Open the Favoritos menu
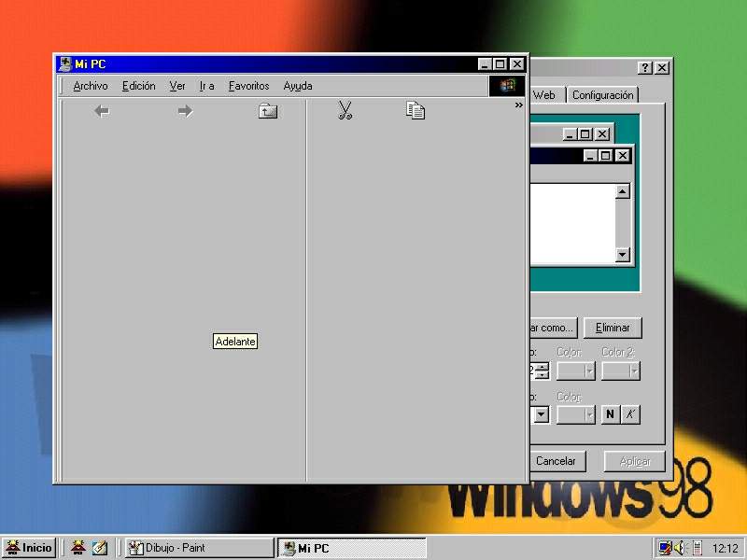The height and width of the screenshot is (560, 747). 248,86
